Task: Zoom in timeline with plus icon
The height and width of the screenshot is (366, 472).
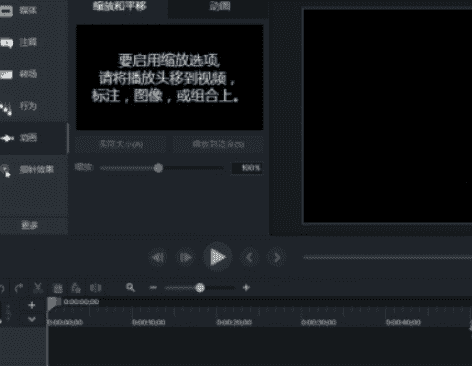Action: (246, 287)
